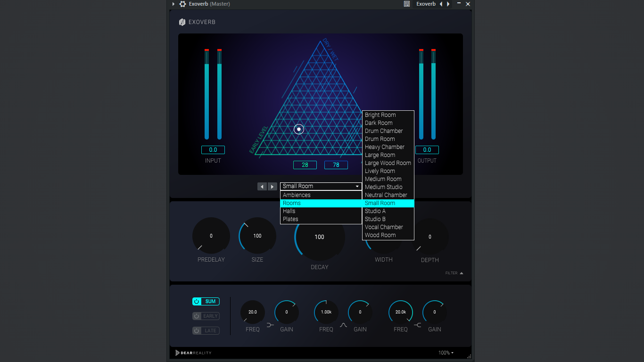Click the high shelf filter shape icon
Image resolution: width=644 pixels, height=362 pixels.
pos(418,325)
